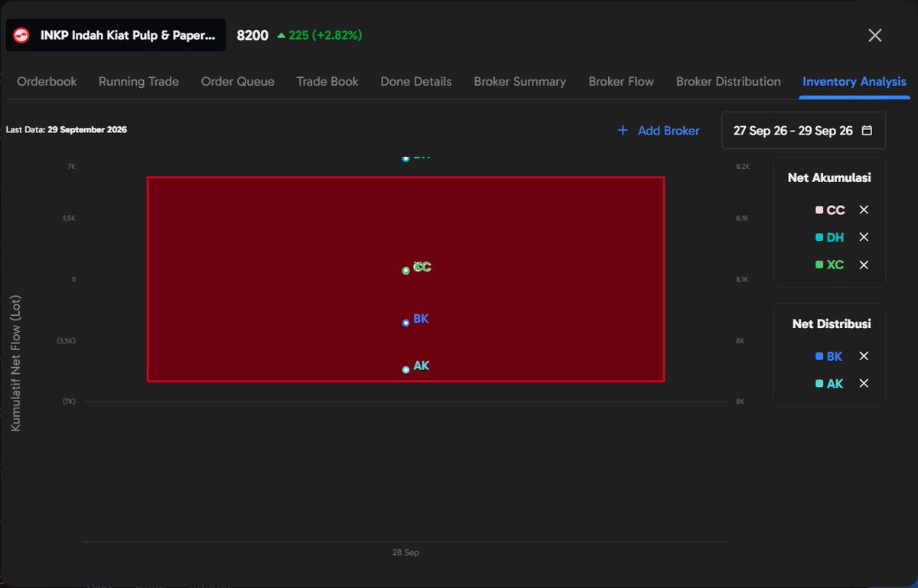The image size is (918, 588).
Task: Select the Trade Book tab
Action: click(327, 81)
